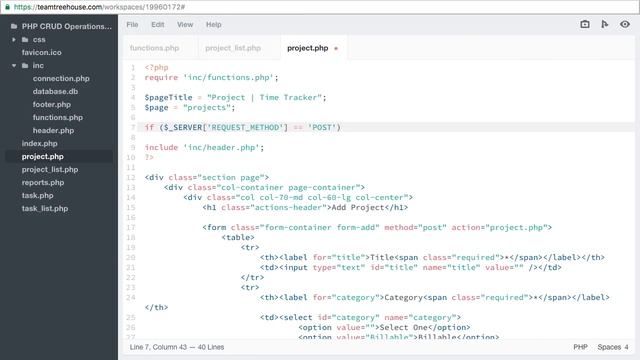
Task: Open reports.php in the sidebar
Action: pyautogui.click(x=43, y=182)
